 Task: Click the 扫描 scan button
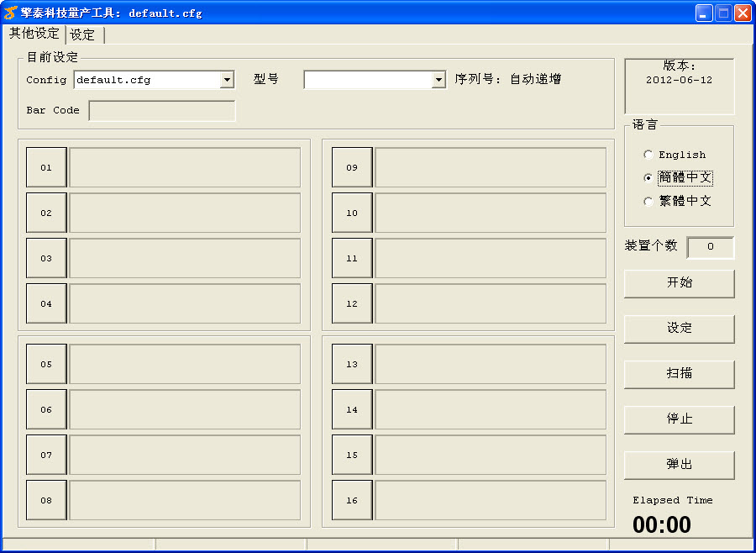[679, 374]
